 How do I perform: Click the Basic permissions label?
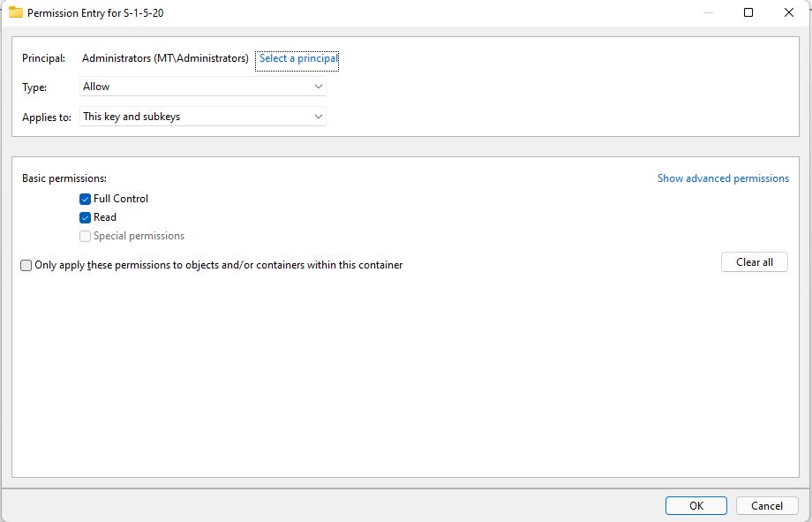click(x=64, y=178)
